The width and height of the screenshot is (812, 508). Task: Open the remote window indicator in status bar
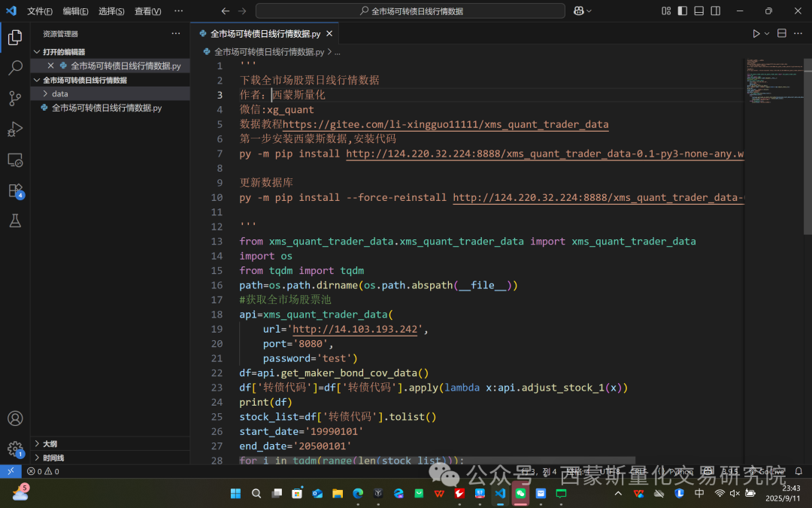11,471
